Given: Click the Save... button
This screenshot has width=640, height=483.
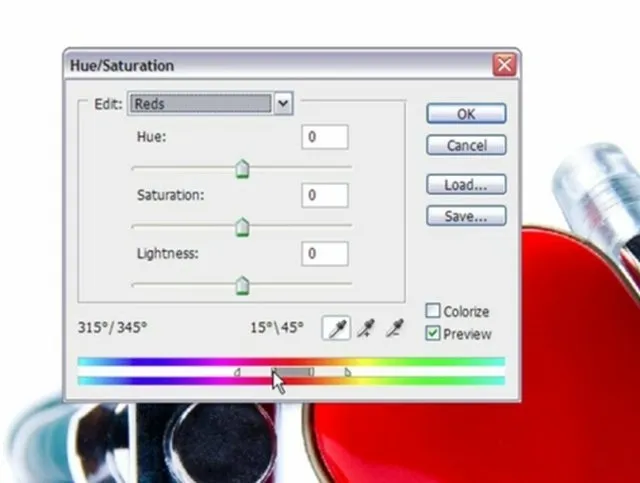Looking at the screenshot, I should 466,216.
